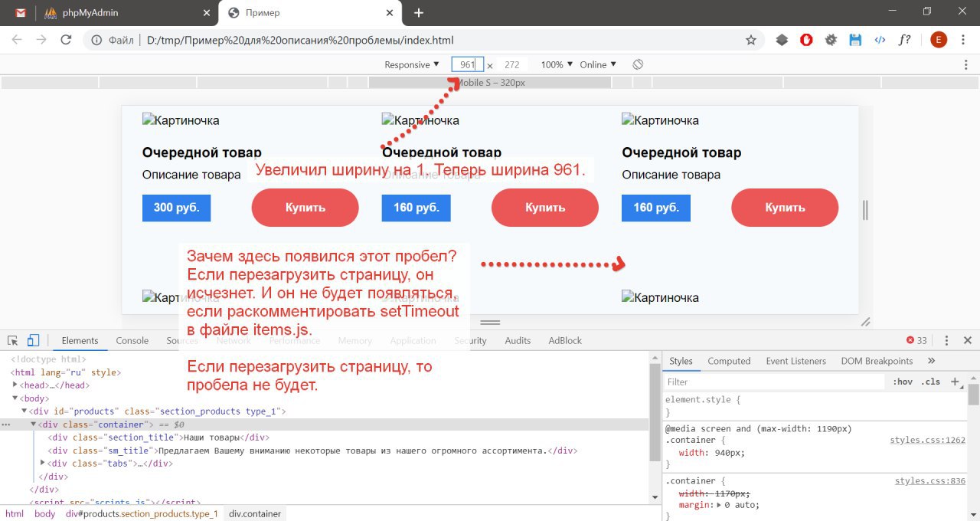This screenshot has width=980, height=521.
Task: Collapse the div container node
Action: coord(34,424)
